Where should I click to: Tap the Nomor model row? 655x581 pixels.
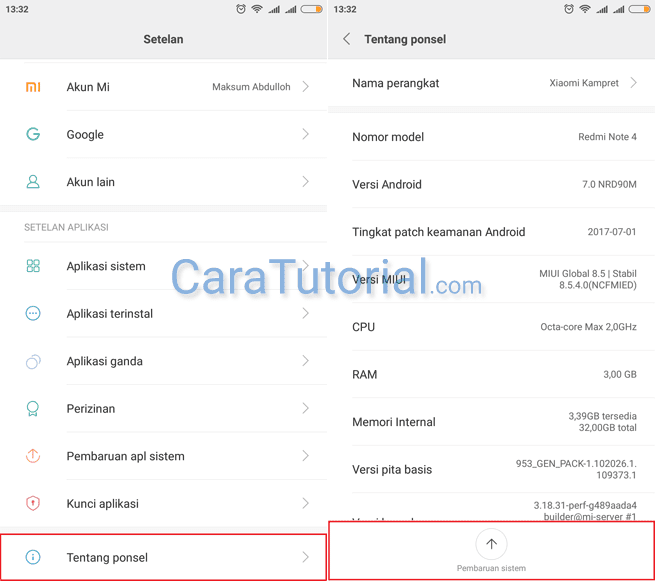coord(492,137)
